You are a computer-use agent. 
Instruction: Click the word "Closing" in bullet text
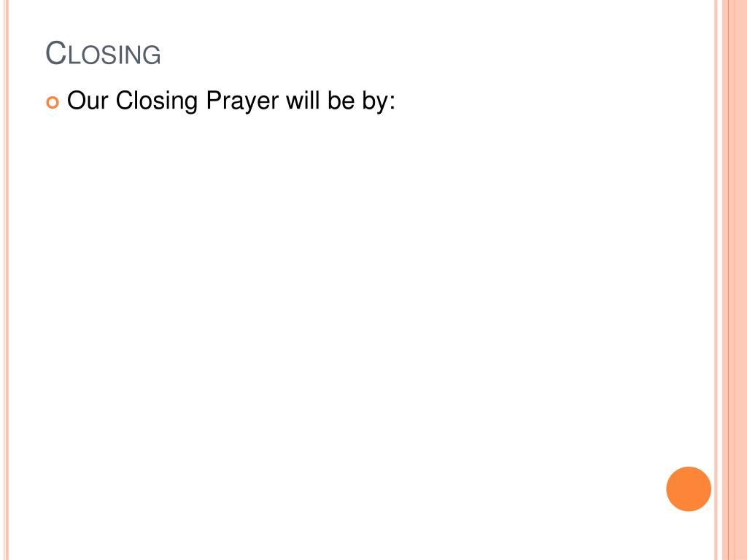[x=157, y=101]
